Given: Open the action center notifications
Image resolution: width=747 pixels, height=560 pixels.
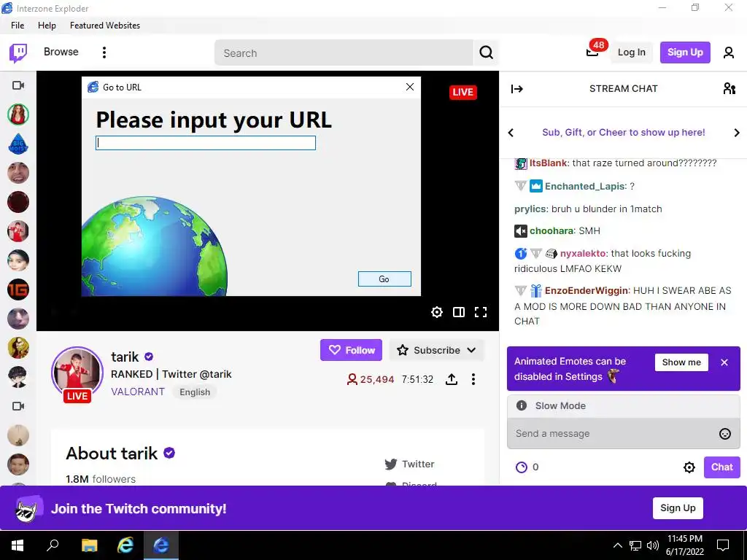Looking at the screenshot, I should click(723, 545).
